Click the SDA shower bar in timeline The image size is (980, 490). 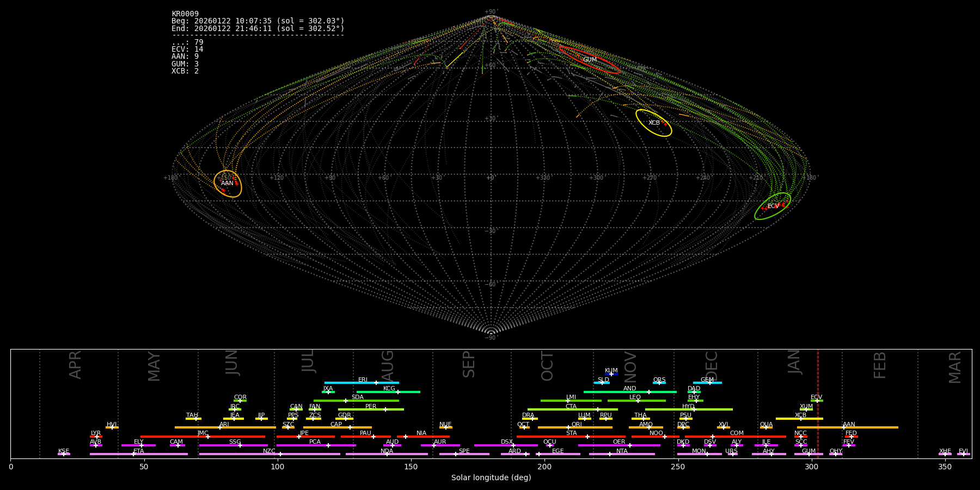click(x=356, y=401)
